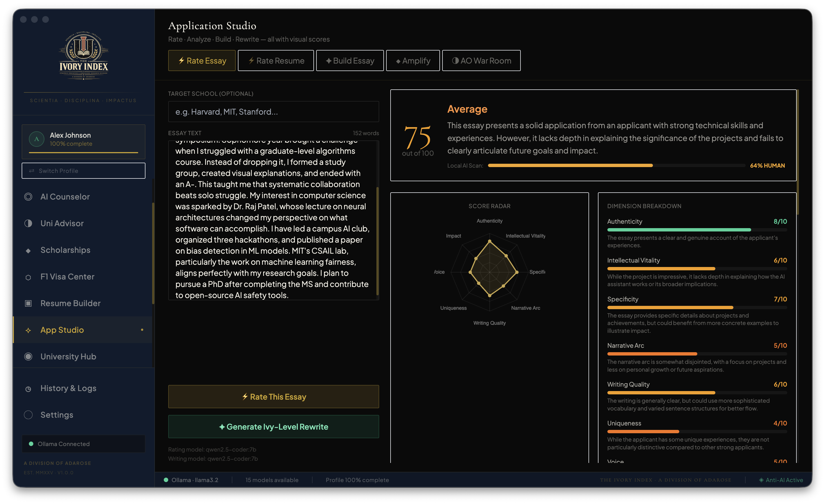This screenshot has height=504, width=825.
Task: Click the Anti-AI Active diamond icon
Action: click(761, 480)
